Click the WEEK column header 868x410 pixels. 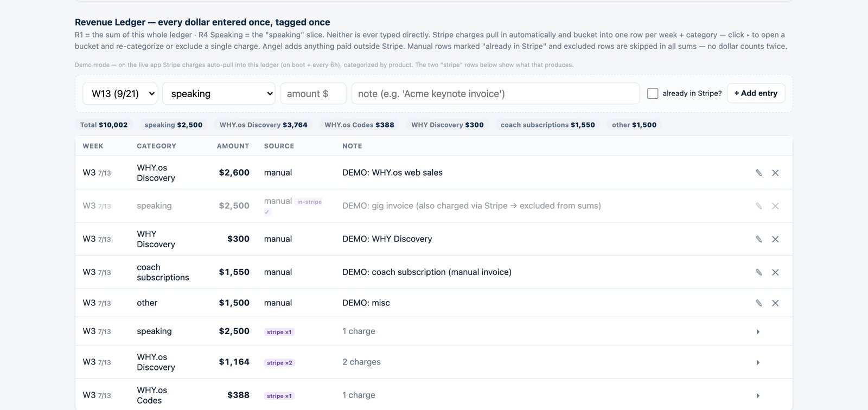pos(93,146)
